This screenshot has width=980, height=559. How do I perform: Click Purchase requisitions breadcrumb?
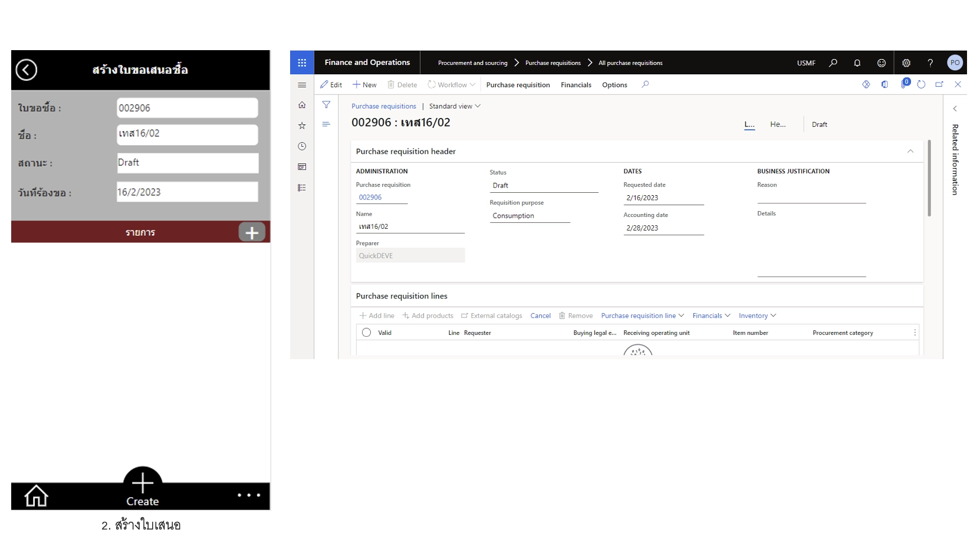tap(553, 63)
